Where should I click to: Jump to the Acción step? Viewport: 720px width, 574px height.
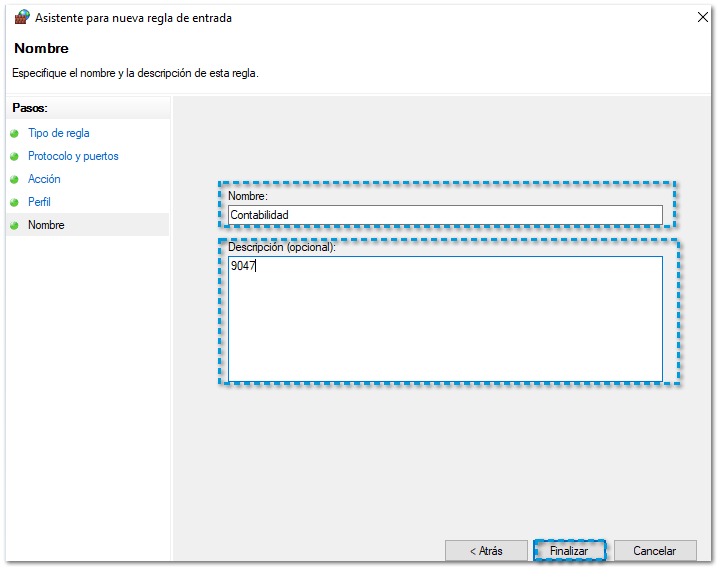pos(44,179)
